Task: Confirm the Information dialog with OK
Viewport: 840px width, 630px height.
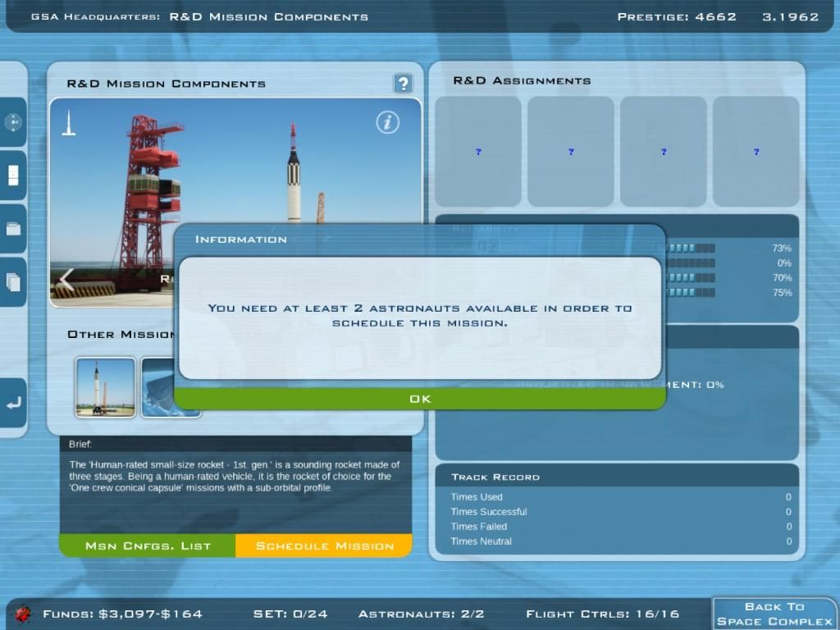Action: point(420,399)
